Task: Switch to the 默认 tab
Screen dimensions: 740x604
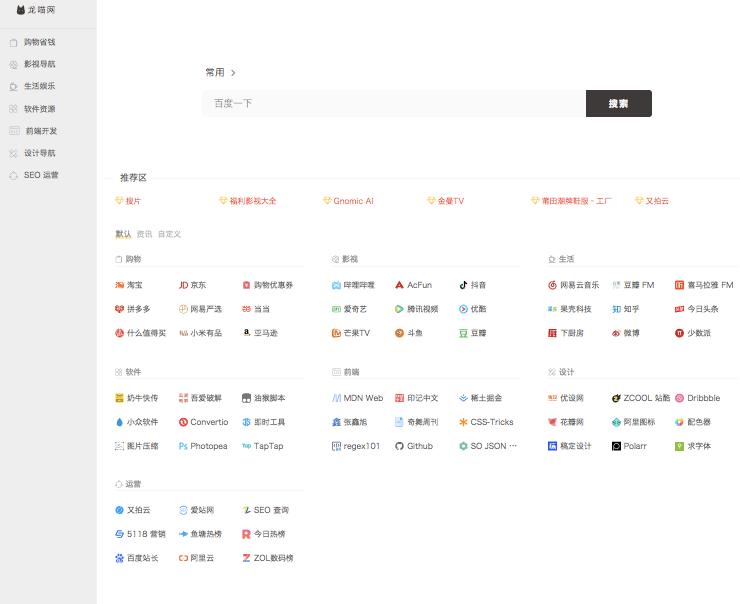Action: pyautogui.click(x=123, y=234)
